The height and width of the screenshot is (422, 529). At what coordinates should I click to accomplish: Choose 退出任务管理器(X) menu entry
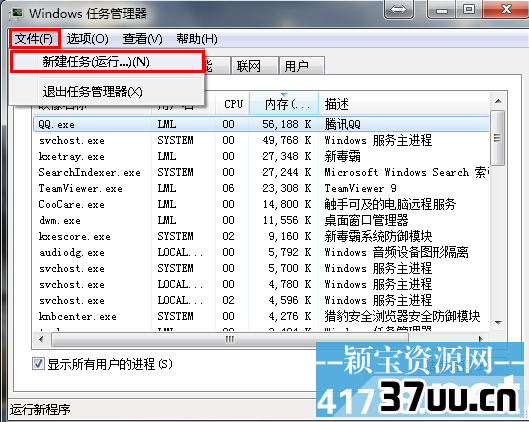pyautogui.click(x=107, y=92)
